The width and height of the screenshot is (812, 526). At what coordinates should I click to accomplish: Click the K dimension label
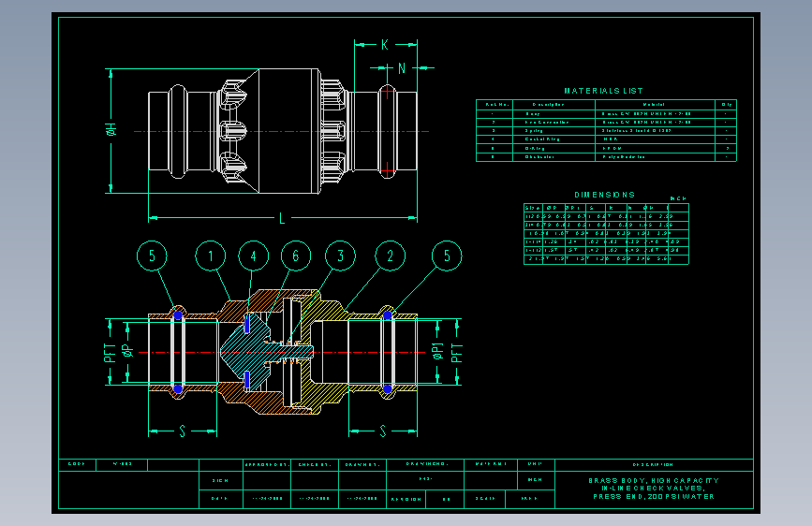385,45
